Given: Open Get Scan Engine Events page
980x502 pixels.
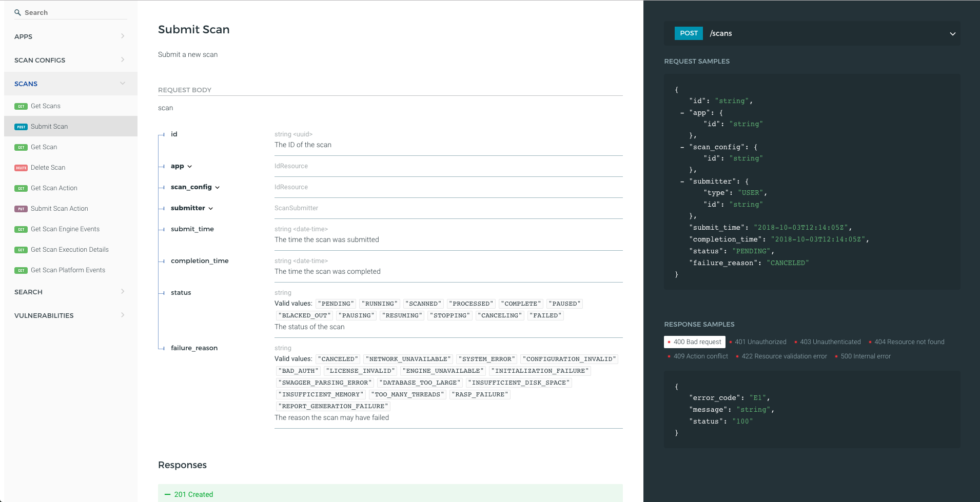Looking at the screenshot, I should coord(65,229).
